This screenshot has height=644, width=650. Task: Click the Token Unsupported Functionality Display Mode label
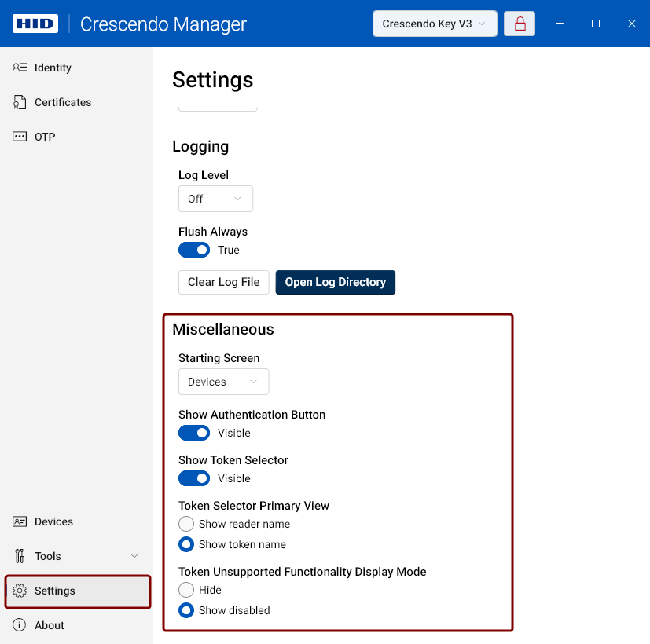tap(302, 572)
